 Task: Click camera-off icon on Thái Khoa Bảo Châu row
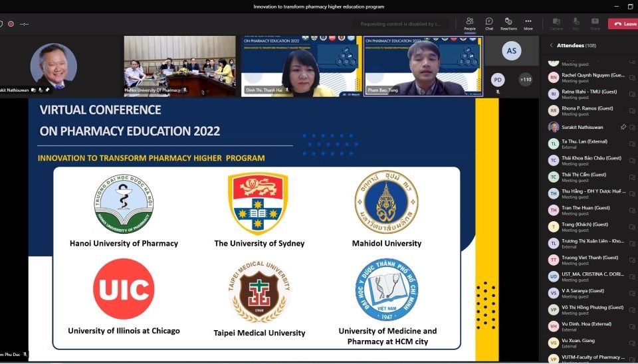tap(632, 161)
